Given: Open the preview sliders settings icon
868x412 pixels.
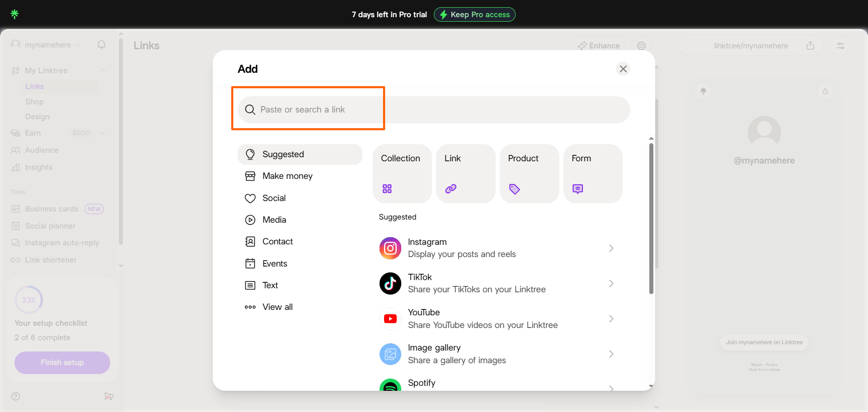Looking at the screenshot, I should (x=840, y=46).
